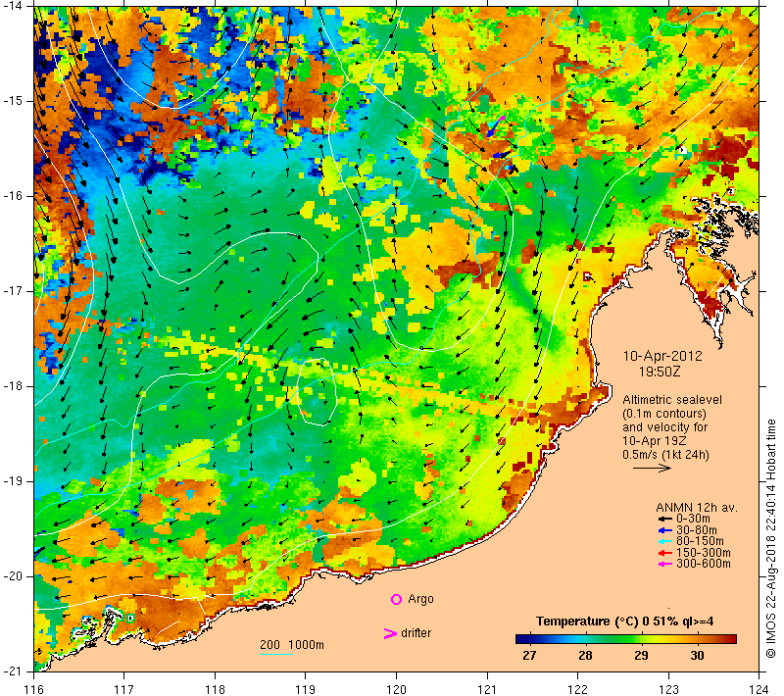784x696 pixels.
Task: Click the '29' color bar tick label
Action: (x=642, y=656)
